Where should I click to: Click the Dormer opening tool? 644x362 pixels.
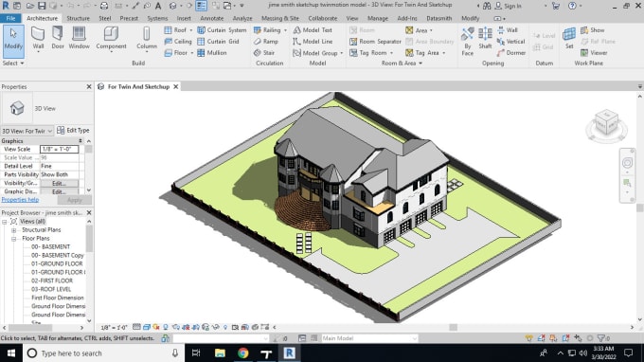[x=511, y=53]
